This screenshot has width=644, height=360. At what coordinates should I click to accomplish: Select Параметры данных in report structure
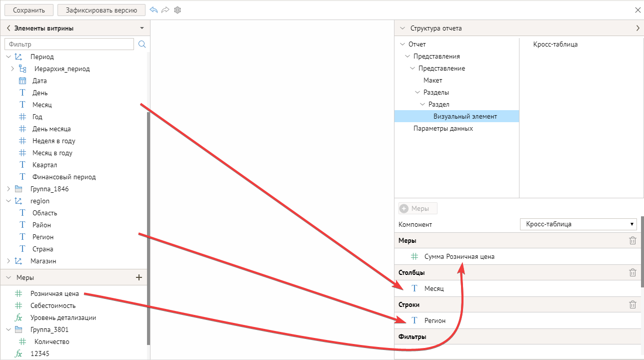(x=443, y=129)
